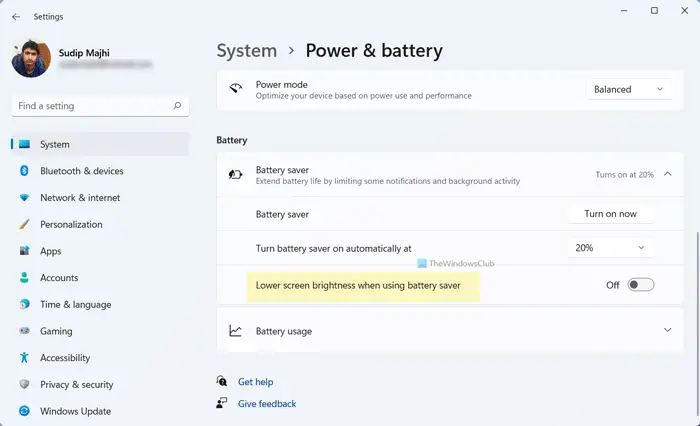The width and height of the screenshot is (700, 426).
Task: Click the Accounts person icon
Action: tap(25, 277)
